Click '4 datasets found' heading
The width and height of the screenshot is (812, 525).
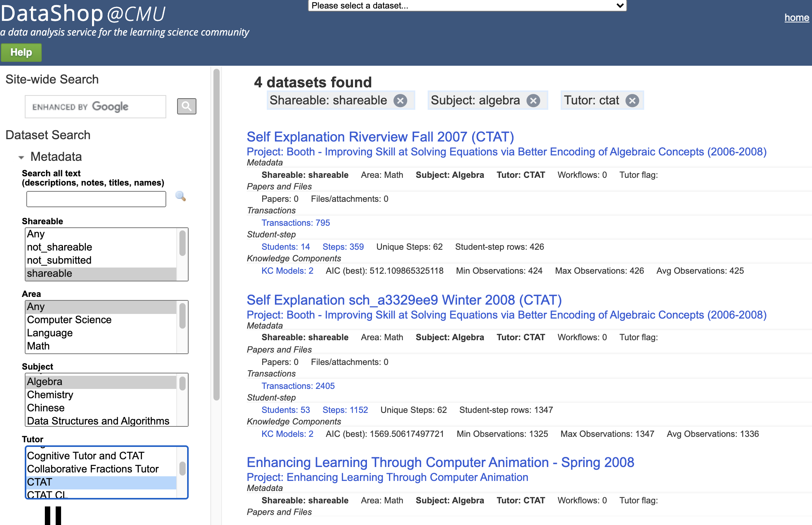click(313, 82)
